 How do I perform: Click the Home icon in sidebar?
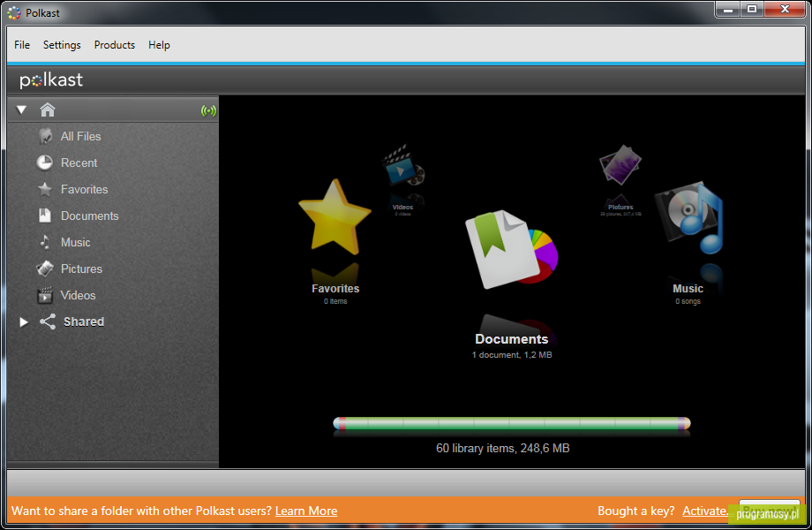pyautogui.click(x=47, y=110)
